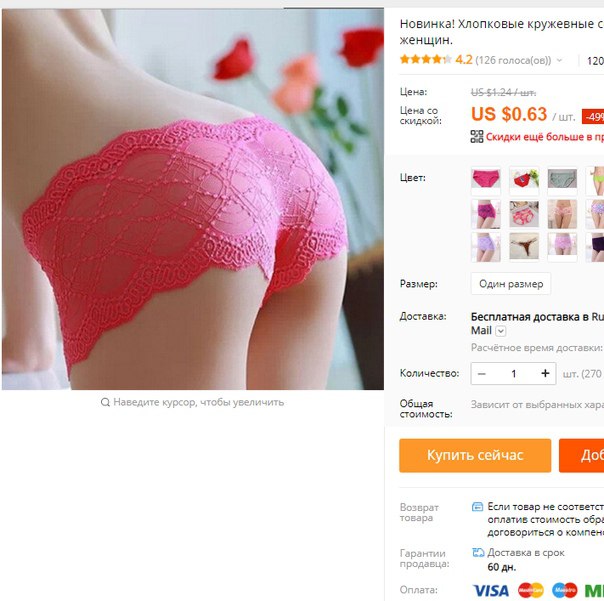Expand the shipping method dropdown next to Mail
Viewport: 604px width, 601px height.
500,331
